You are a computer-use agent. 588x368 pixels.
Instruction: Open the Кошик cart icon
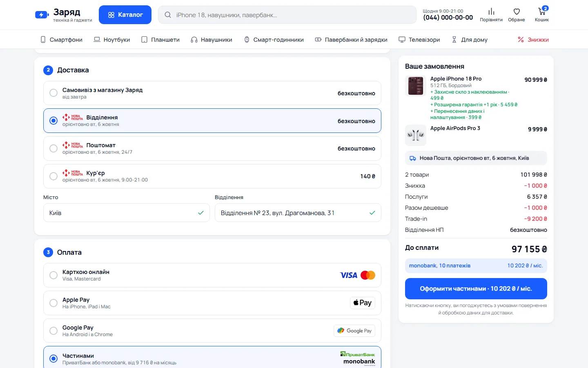point(542,15)
